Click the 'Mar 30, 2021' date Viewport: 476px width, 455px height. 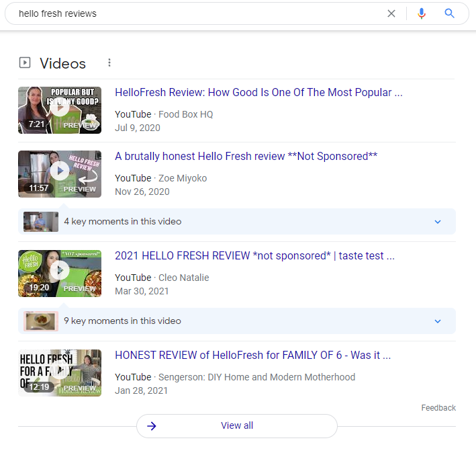coord(142,291)
